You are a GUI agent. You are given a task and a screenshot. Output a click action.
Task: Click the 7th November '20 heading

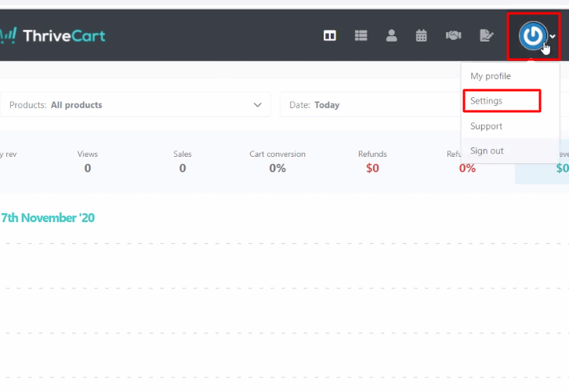(48, 218)
